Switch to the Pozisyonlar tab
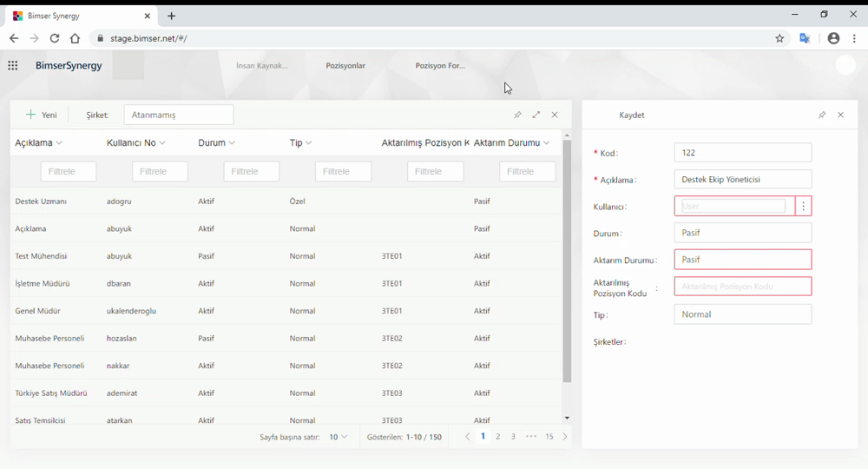868x469 pixels. pyautogui.click(x=345, y=66)
